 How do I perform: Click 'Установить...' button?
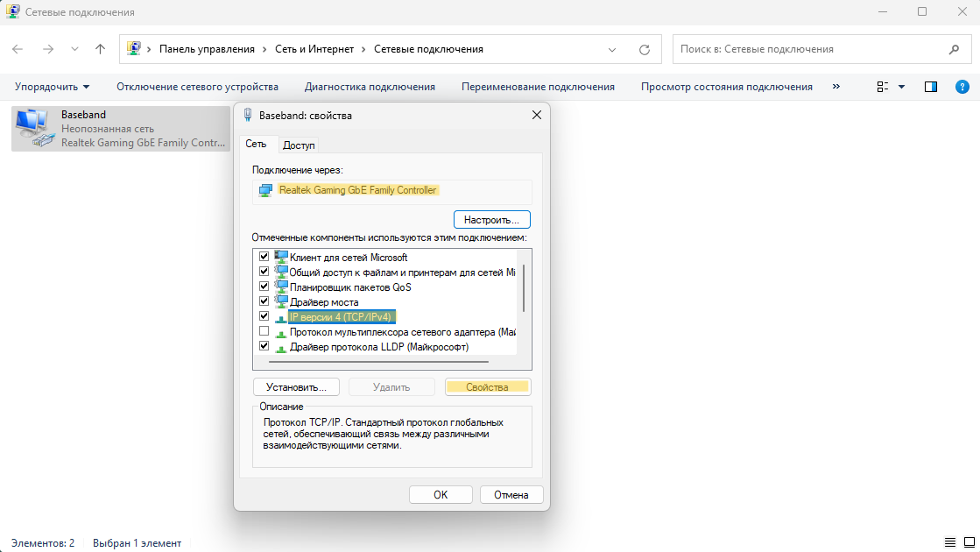pos(296,387)
